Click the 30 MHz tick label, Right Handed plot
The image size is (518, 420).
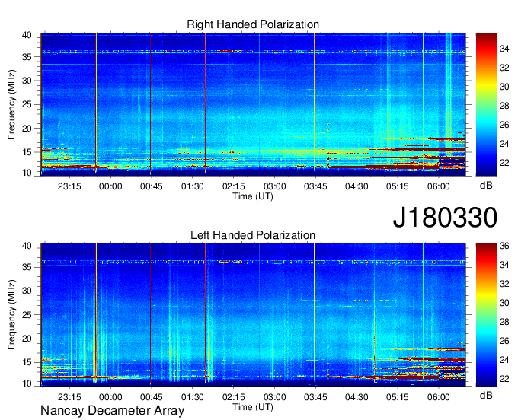coord(27,81)
